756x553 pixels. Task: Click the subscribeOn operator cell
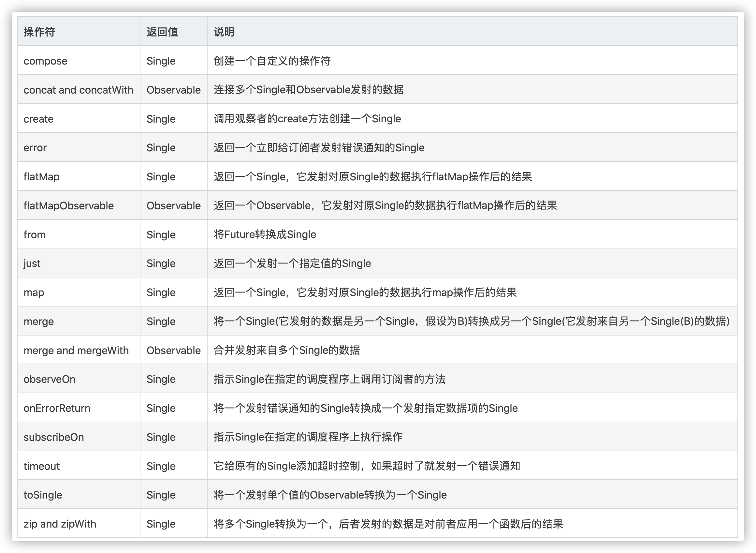coord(53,437)
